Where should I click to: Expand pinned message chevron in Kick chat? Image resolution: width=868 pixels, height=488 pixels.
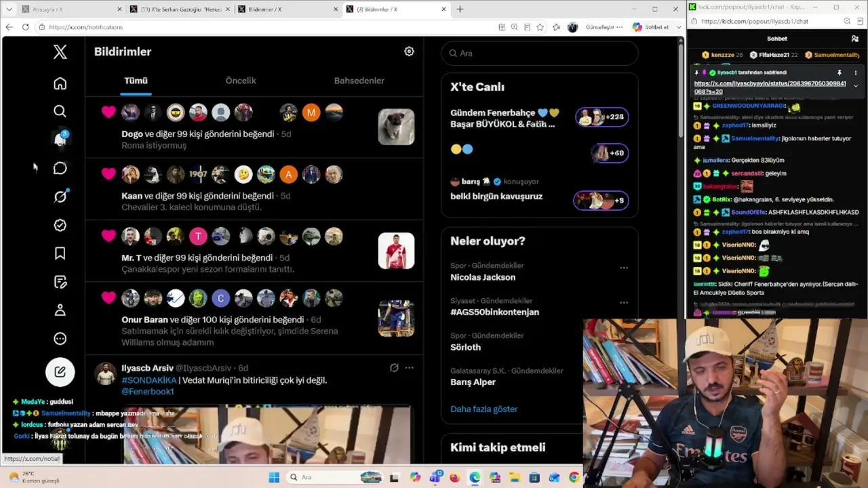tap(855, 85)
